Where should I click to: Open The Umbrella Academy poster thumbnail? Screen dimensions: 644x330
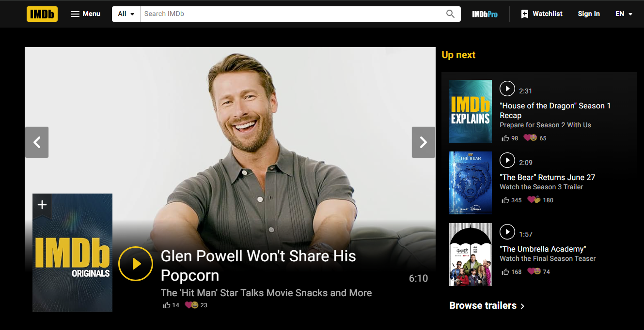tap(471, 255)
